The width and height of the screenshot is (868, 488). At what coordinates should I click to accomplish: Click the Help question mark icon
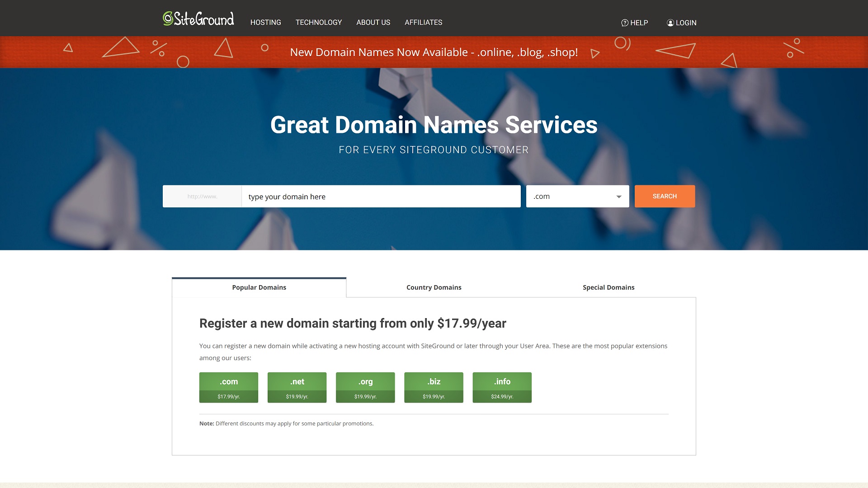point(625,23)
